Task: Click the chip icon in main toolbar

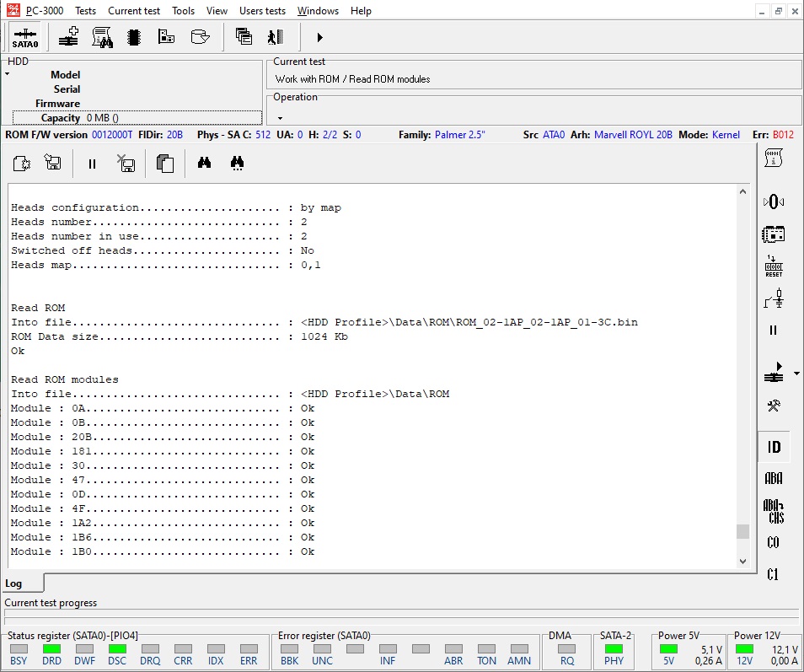Action: coord(133,37)
